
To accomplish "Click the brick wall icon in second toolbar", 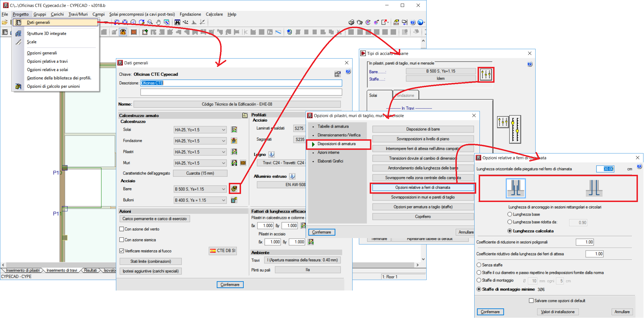I will 134,32.
